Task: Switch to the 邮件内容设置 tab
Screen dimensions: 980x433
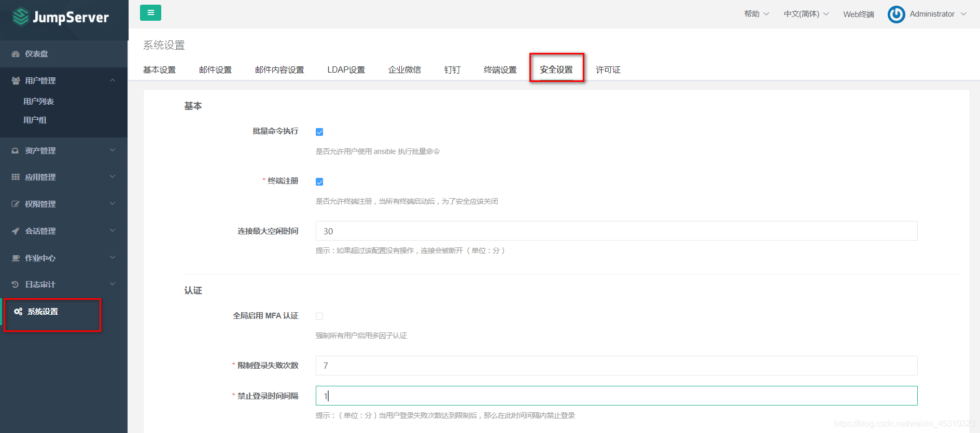Action: [x=279, y=69]
